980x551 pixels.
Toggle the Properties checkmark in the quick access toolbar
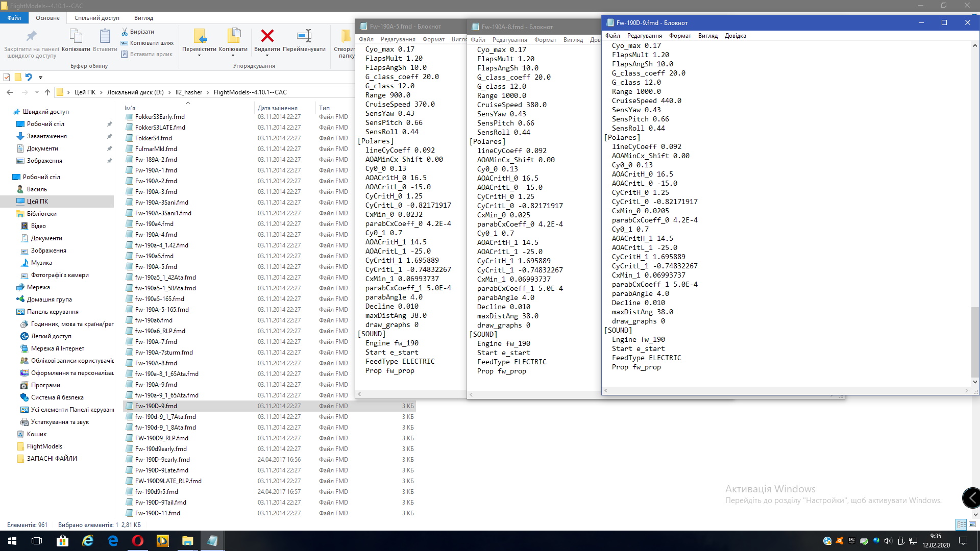(x=7, y=77)
